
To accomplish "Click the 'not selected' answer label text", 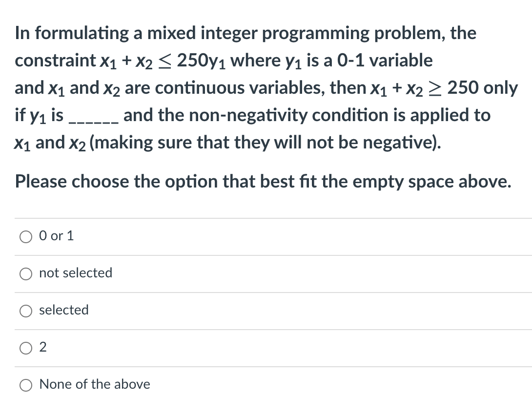I will tap(76, 272).
